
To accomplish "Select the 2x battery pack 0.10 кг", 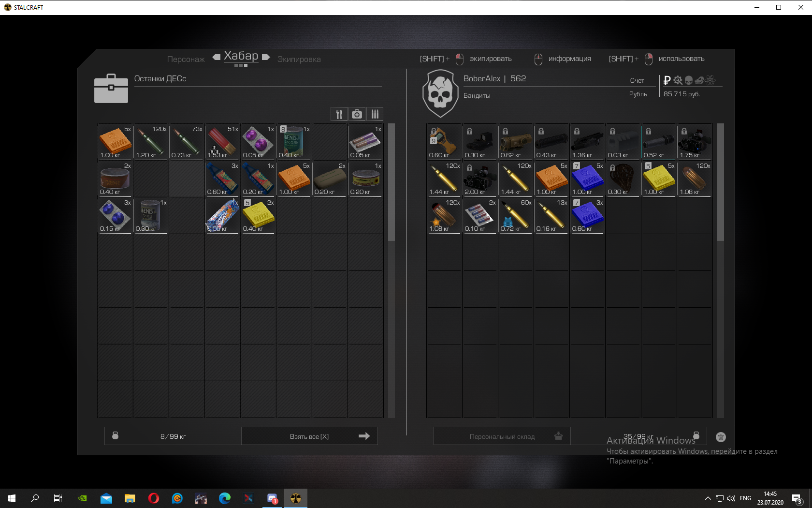I will [480, 215].
